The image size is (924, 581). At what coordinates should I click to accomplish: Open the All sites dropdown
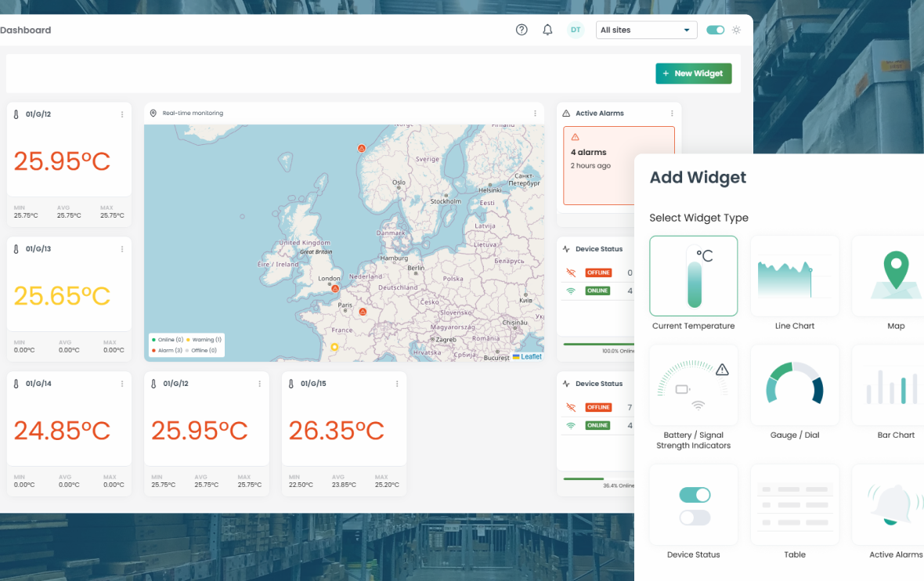pyautogui.click(x=647, y=30)
